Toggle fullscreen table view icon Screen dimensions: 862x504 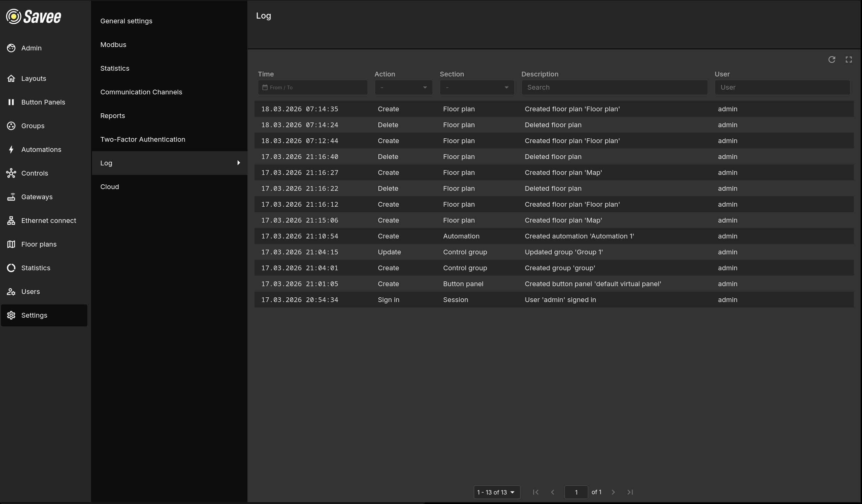849,60
